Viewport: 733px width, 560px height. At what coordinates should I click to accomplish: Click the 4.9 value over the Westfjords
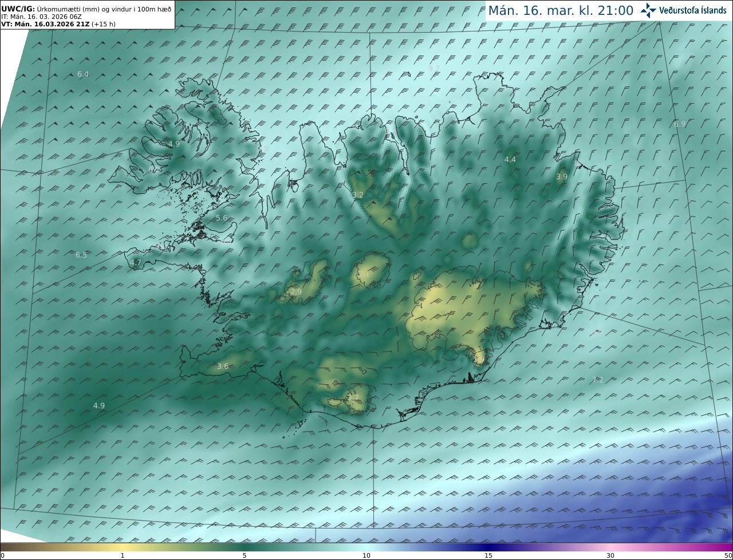click(174, 144)
